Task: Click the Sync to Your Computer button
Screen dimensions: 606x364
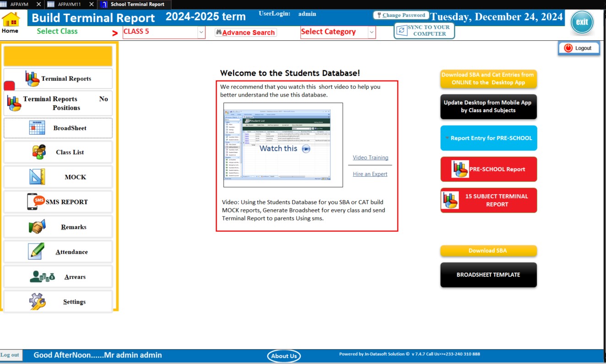Action: pos(424,31)
